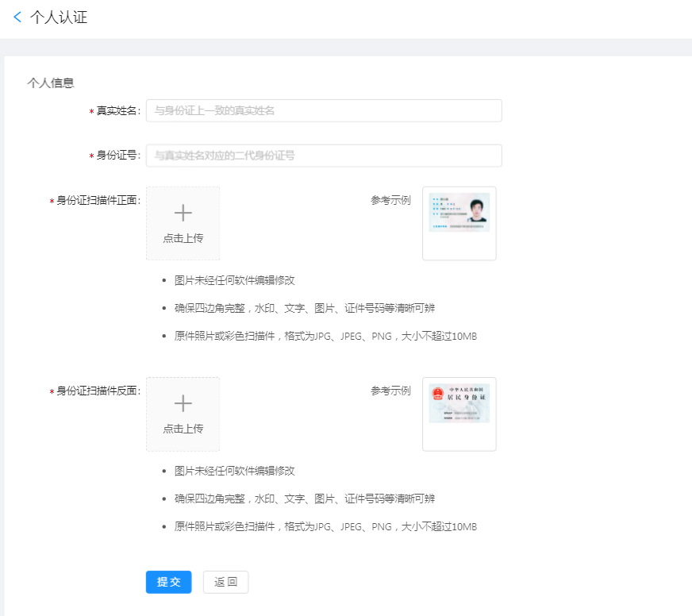
Task: View the back ID card 参考示例 image
Action: point(459,414)
